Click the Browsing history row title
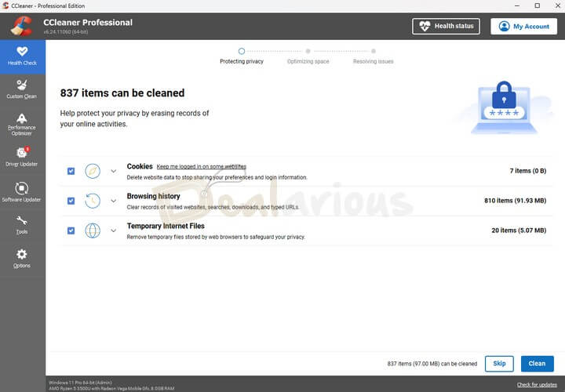 [x=154, y=196]
